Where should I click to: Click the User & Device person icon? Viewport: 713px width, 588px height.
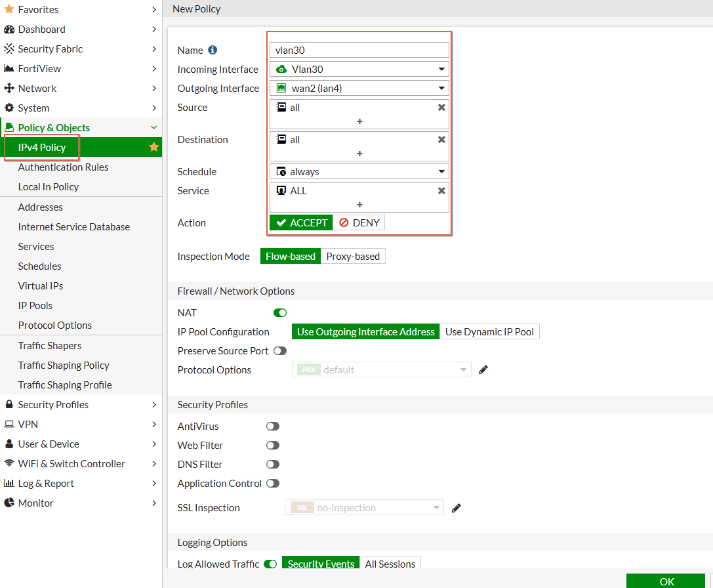9,444
